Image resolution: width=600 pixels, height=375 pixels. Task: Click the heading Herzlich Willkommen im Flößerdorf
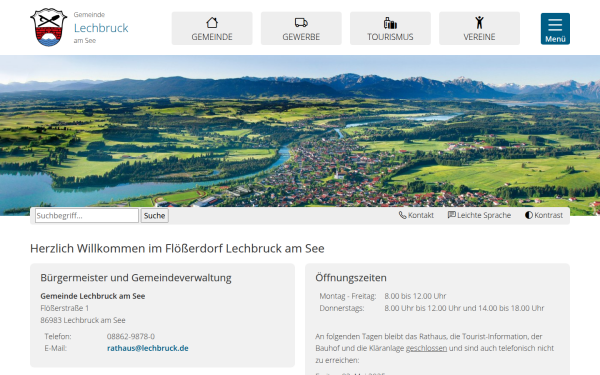[177, 248]
